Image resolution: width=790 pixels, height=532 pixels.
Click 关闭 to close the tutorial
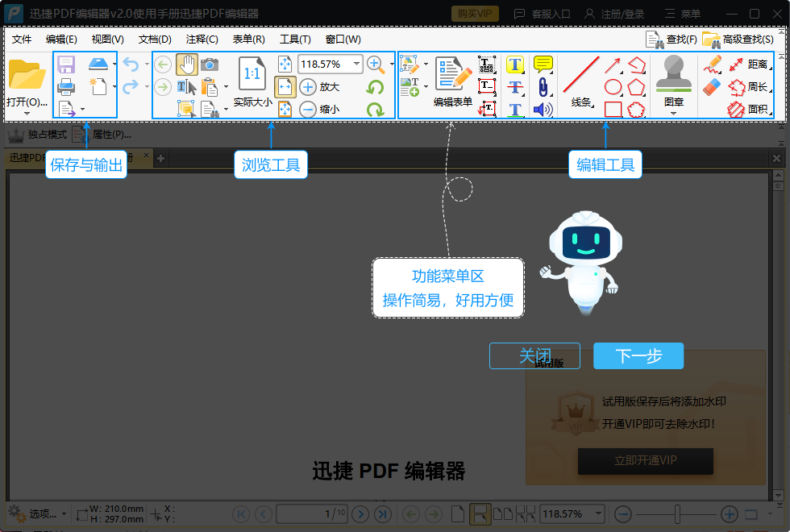click(534, 356)
